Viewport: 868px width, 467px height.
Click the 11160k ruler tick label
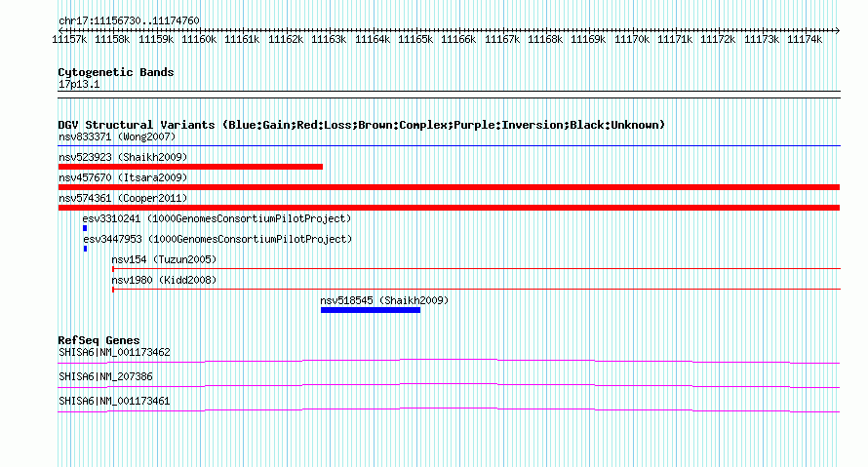click(x=199, y=39)
